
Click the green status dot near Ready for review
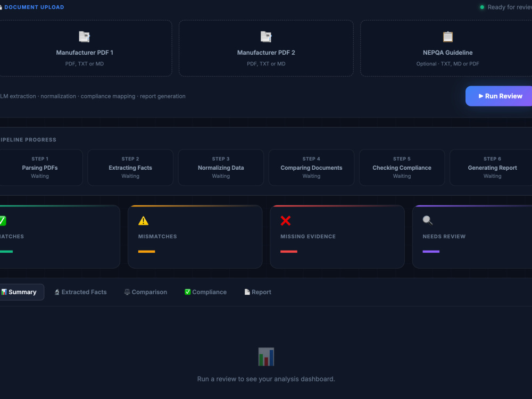482,7
